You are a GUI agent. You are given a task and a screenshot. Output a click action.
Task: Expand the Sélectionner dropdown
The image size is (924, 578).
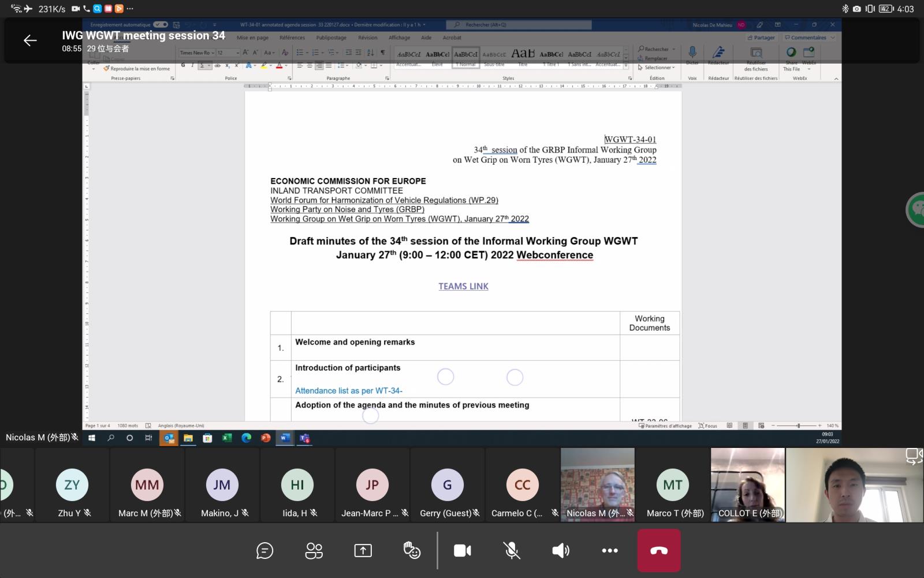coord(659,68)
